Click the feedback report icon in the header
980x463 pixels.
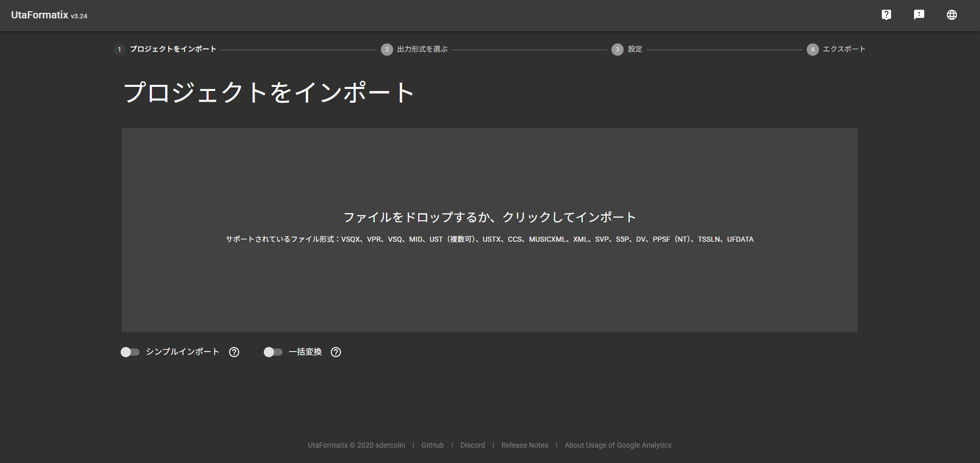(919, 15)
